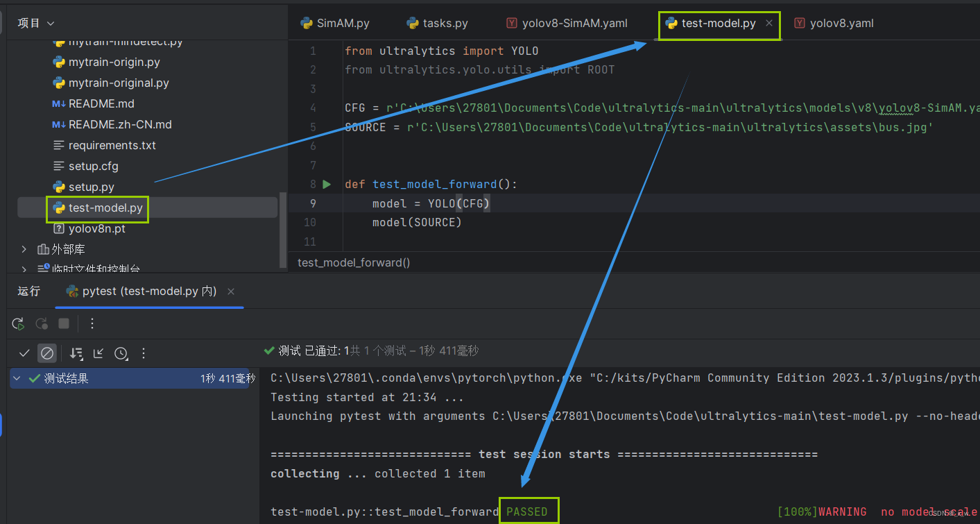Image resolution: width=980 pixels, height=524 pixels.
Task: Select setup.py in project tree
Action: (91, 187)
